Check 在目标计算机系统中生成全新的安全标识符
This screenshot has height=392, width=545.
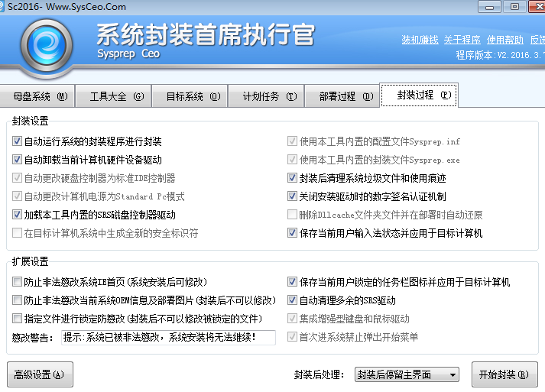(x=17, y=233)
